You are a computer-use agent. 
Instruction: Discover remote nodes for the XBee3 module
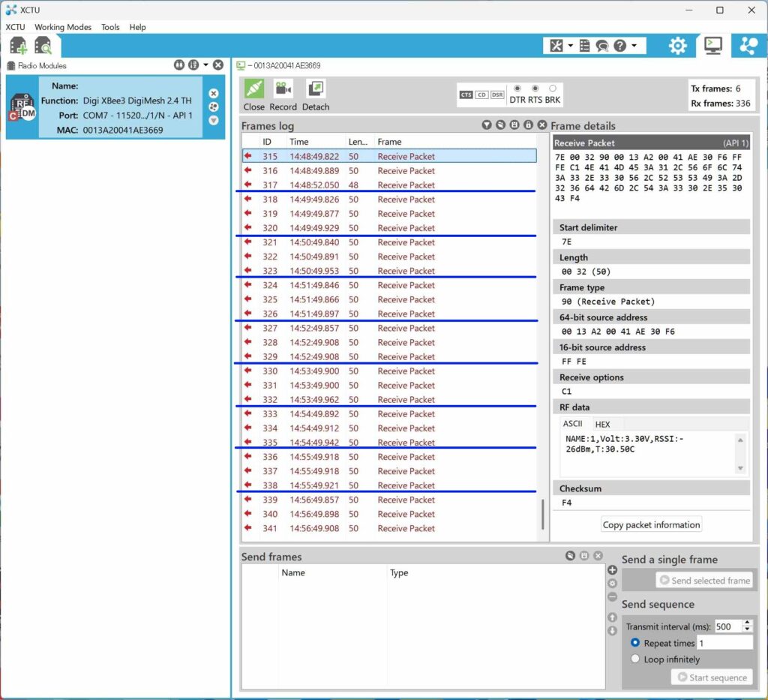[x=214, y=107]
